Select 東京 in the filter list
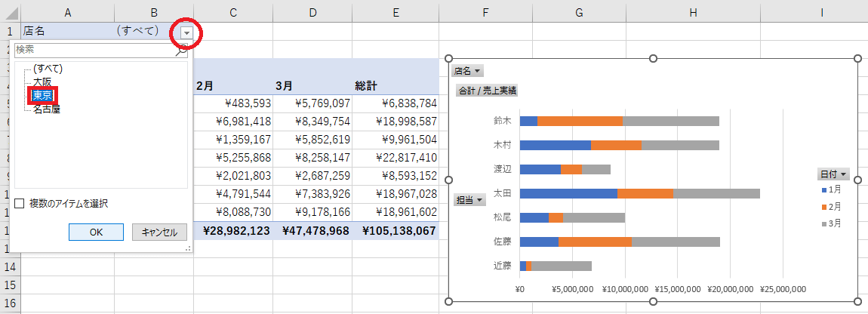The width and height of the screenshot is (868, 314). click(43, 95)
